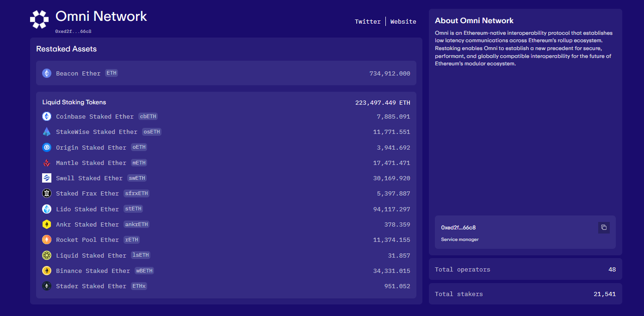Click the Omni Network logo icon

click(39, 19)
